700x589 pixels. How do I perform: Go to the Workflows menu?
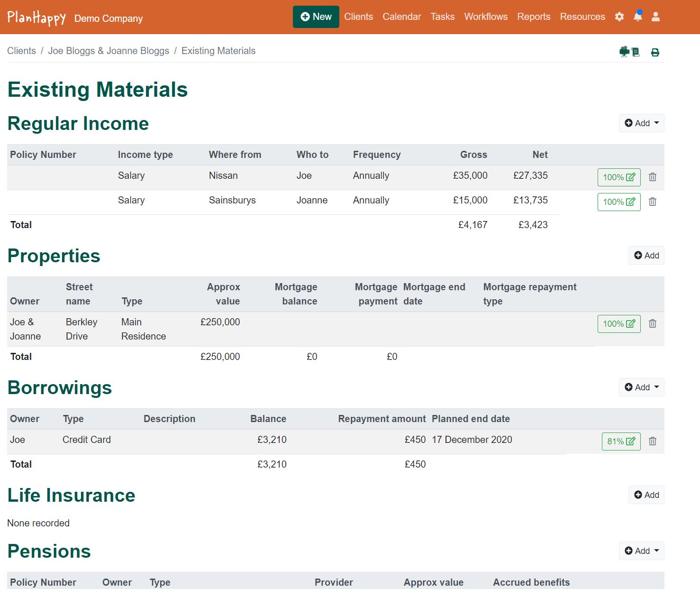point(485,17)
